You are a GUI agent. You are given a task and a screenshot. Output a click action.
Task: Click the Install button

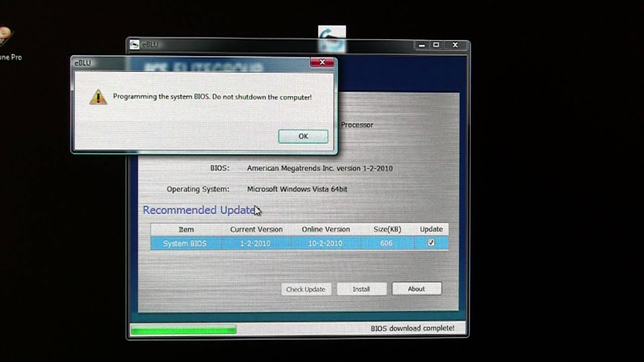361,289
